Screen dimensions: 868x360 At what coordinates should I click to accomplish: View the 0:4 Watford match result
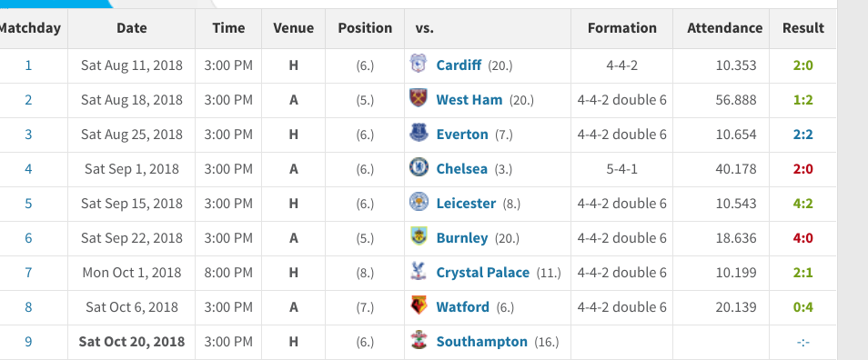tap(802, 307)
